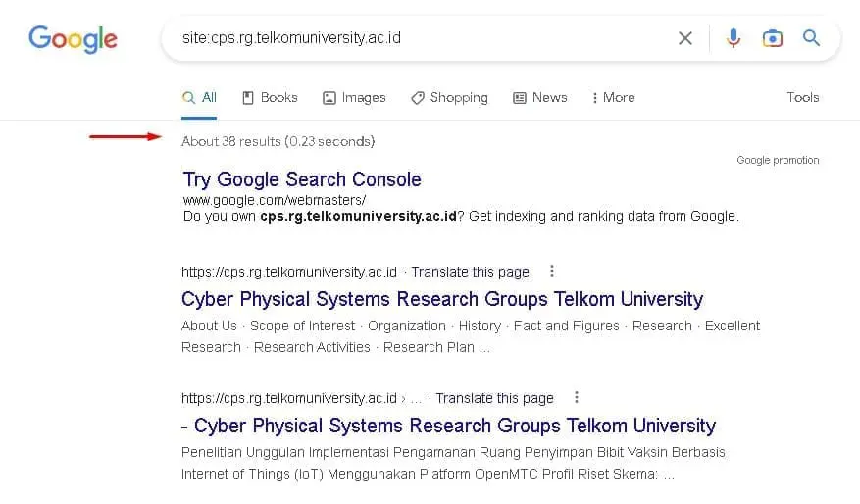Switch to Images tab
Screen dimensions: 860x504
tap(354, 98)
